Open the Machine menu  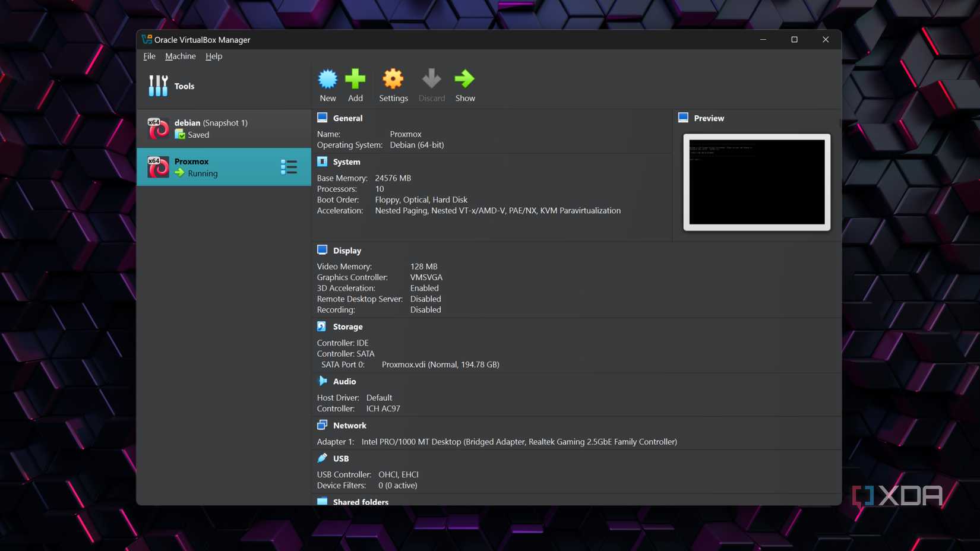pyautogui.click(x=180, y=56)
